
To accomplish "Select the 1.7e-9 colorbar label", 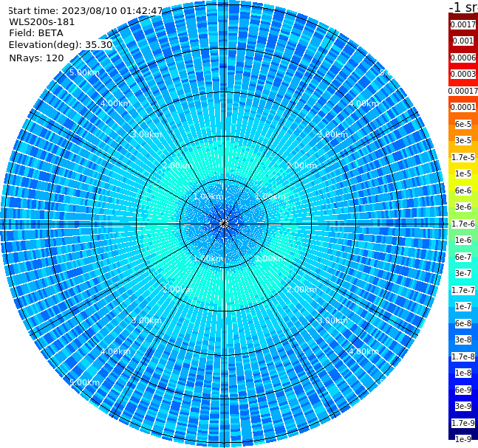I will coord(463,423).
